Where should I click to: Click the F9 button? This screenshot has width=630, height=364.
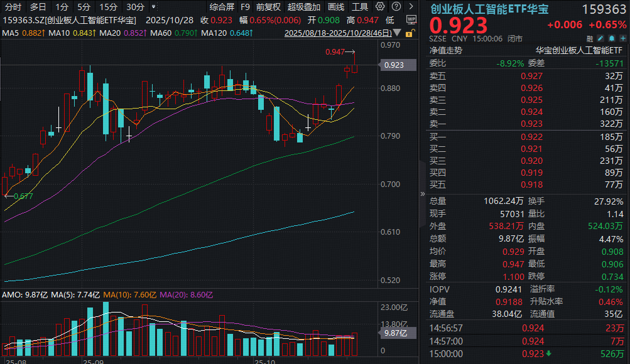click(x=245, y=7)
